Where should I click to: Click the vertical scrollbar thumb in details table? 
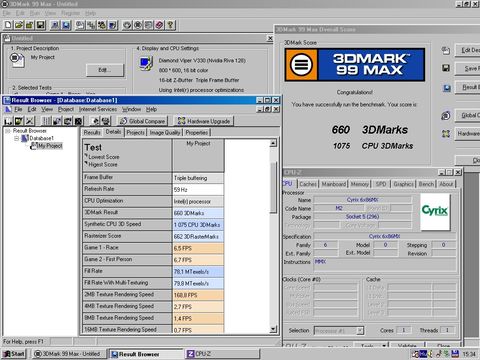click(x=273, y=188)
